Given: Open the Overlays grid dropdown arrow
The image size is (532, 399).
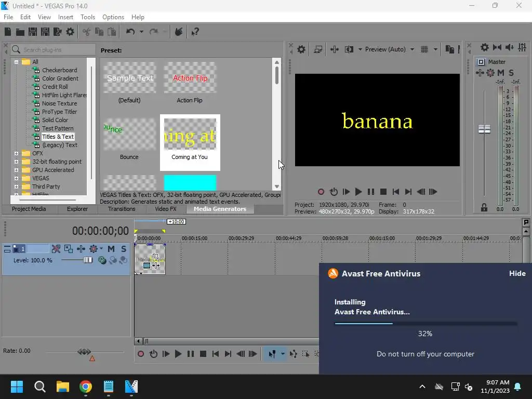Looking at the screenshot, I should pyautogui.click(x=435, y=49).
